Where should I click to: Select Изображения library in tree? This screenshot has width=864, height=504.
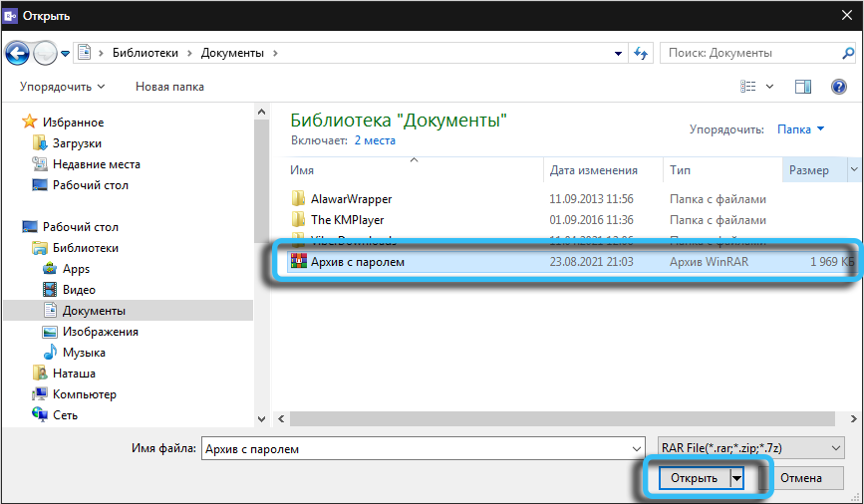click(100, 332)
